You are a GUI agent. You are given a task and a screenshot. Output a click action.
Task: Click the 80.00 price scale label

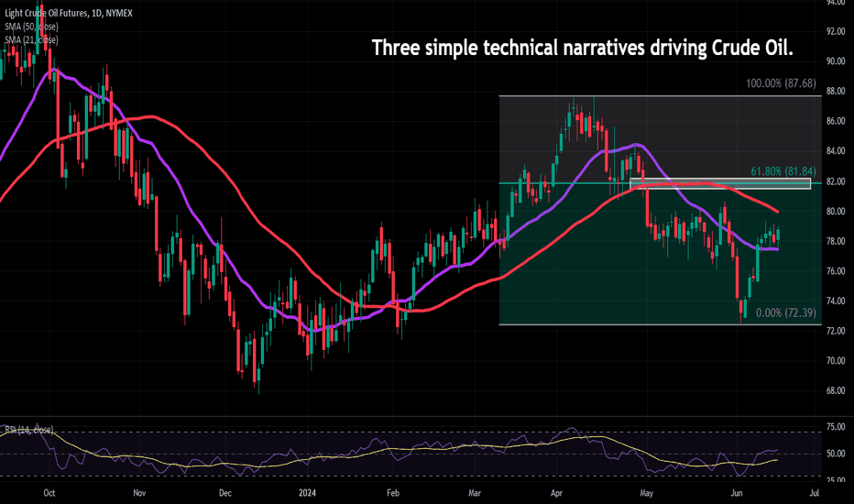[x=836, y=211]
